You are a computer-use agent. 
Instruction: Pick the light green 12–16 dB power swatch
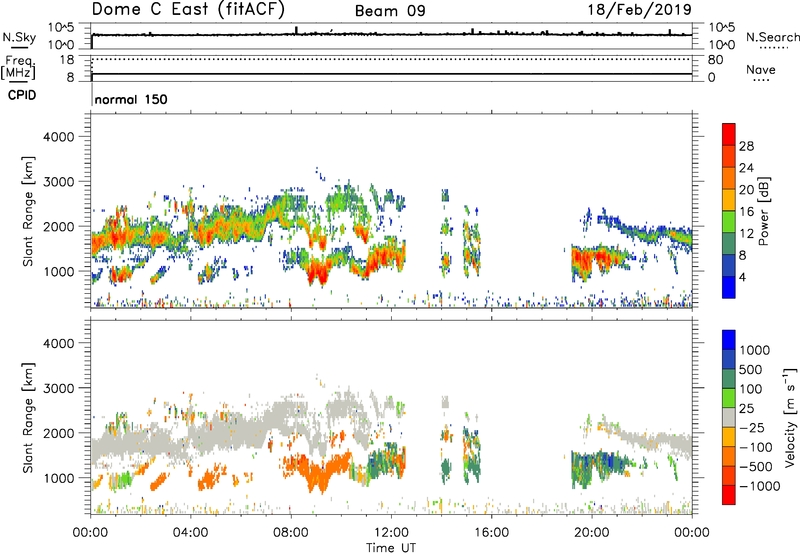[x=729, y=221]
